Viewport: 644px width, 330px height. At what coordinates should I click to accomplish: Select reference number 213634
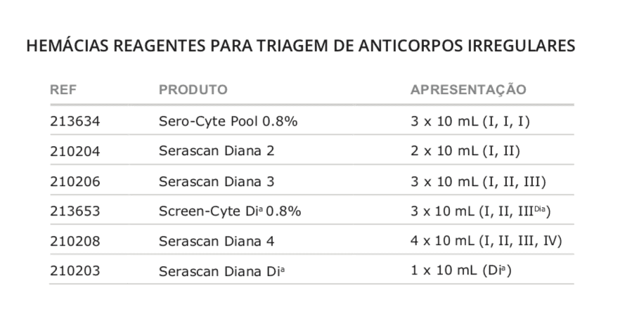[x=75, y=121]
